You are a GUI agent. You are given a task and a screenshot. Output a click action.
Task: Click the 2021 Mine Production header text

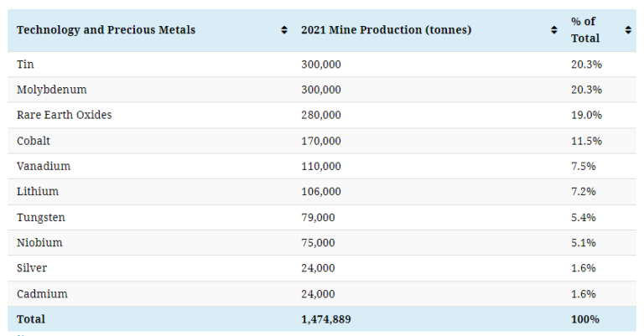386,30
